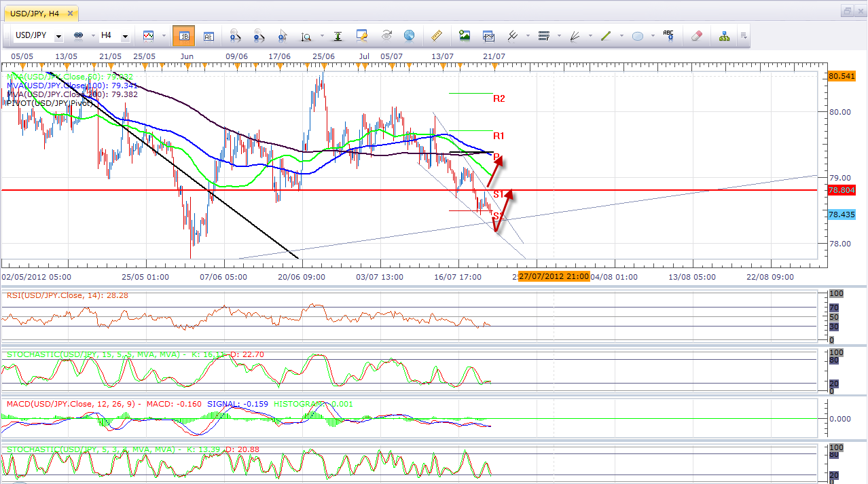The image size is (868, 484).
Task: Select the ellipse shape tool
Action: [638, 35]
